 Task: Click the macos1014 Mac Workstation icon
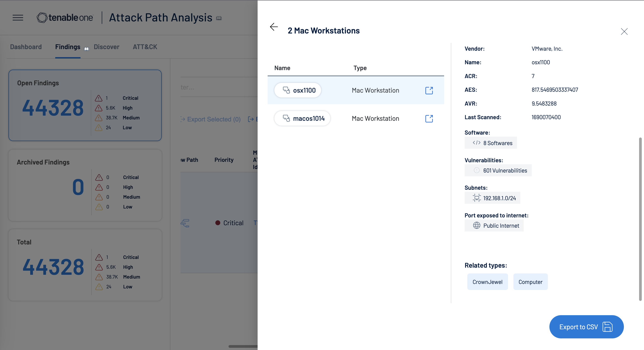285,118
